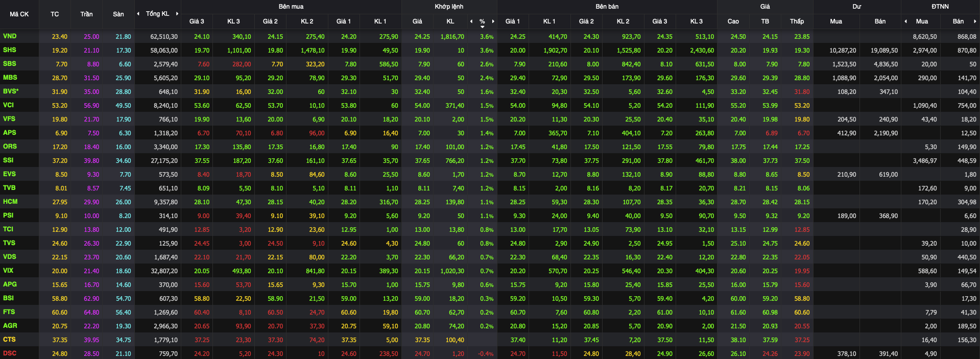The image size is (980, 359).
Task: Open the FTS stock ticker
Action: pos(9,312)
